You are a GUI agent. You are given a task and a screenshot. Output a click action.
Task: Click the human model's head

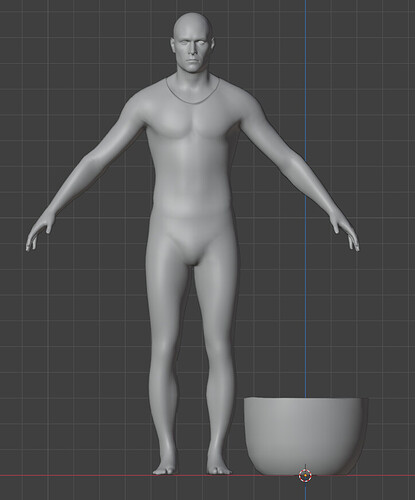193,43
